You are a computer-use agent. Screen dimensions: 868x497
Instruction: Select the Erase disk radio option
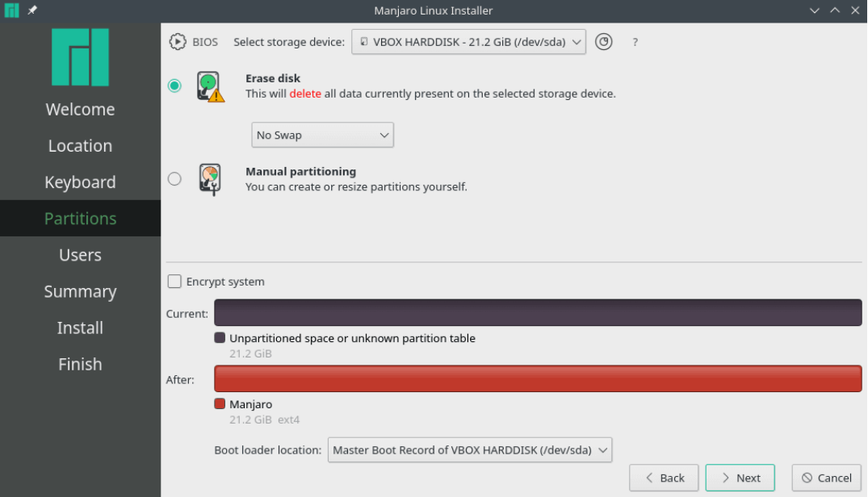pyautogui.click(x=174, y=86)
